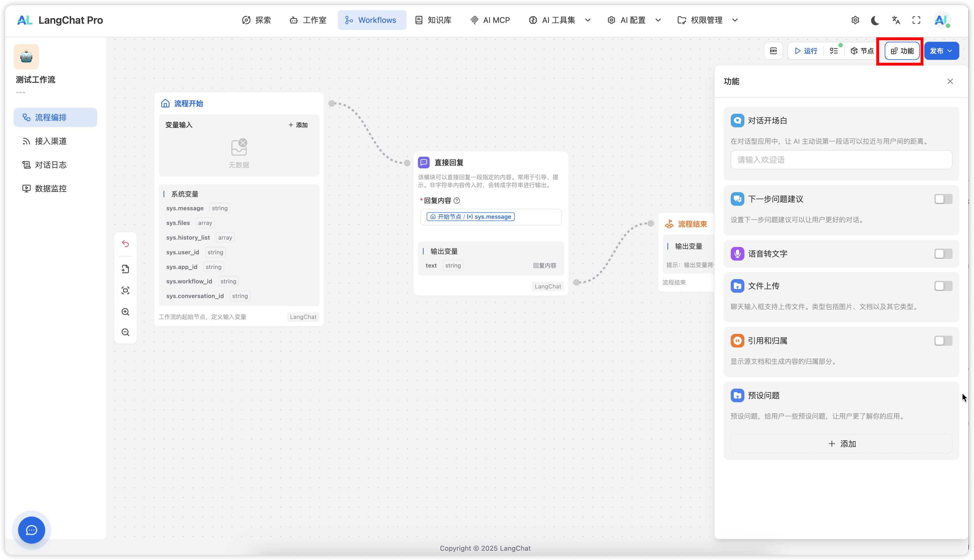
Task: Click the zoom in magnifier icon
Action: (x=125, y=312)
